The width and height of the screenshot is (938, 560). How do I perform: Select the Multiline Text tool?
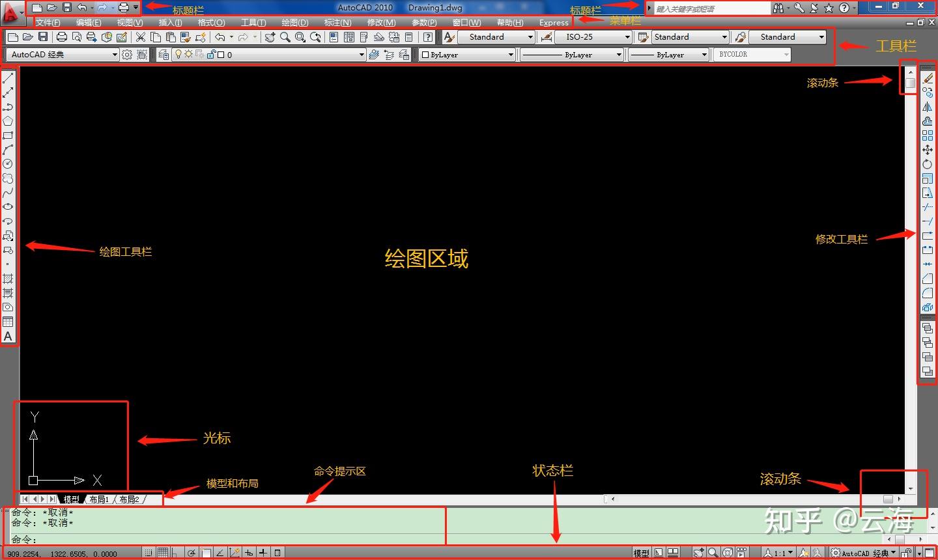click(x=8, y=337)
